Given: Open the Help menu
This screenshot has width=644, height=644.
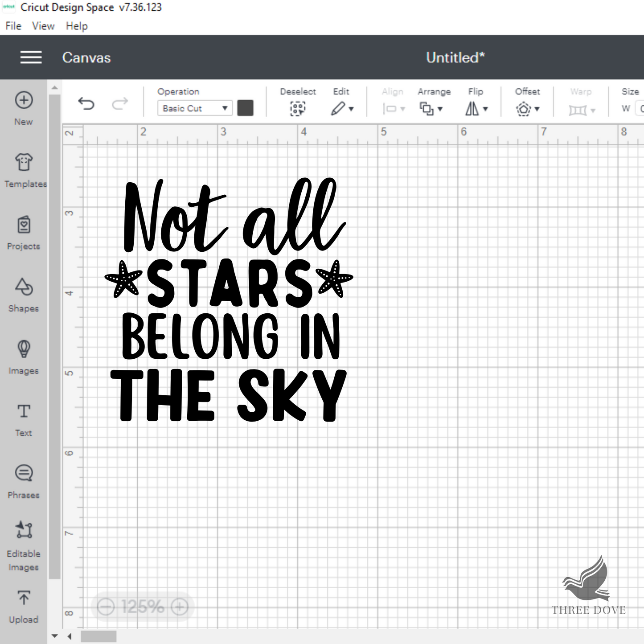Looking at the screenshot, I should tap(77, 26).
